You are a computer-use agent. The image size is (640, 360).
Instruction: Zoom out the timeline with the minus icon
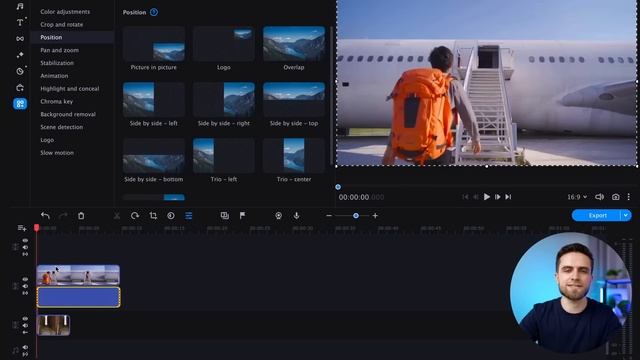[x=329, y=216]
